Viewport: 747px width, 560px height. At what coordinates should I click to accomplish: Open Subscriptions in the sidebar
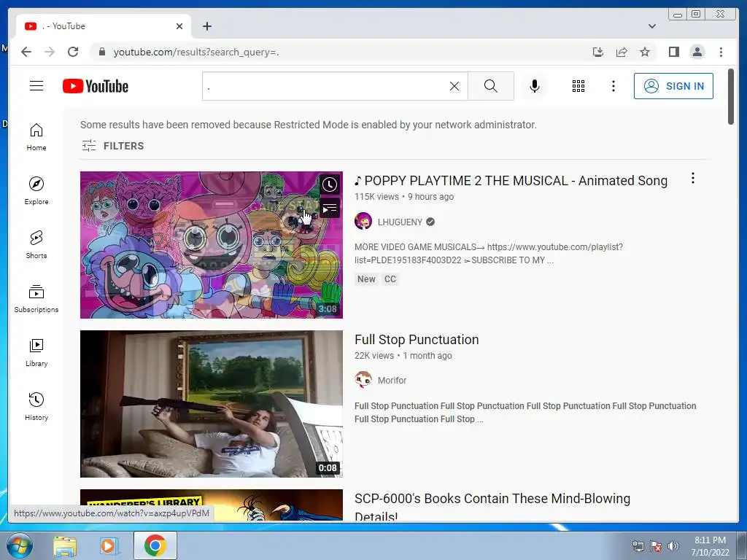click(36, 298)
